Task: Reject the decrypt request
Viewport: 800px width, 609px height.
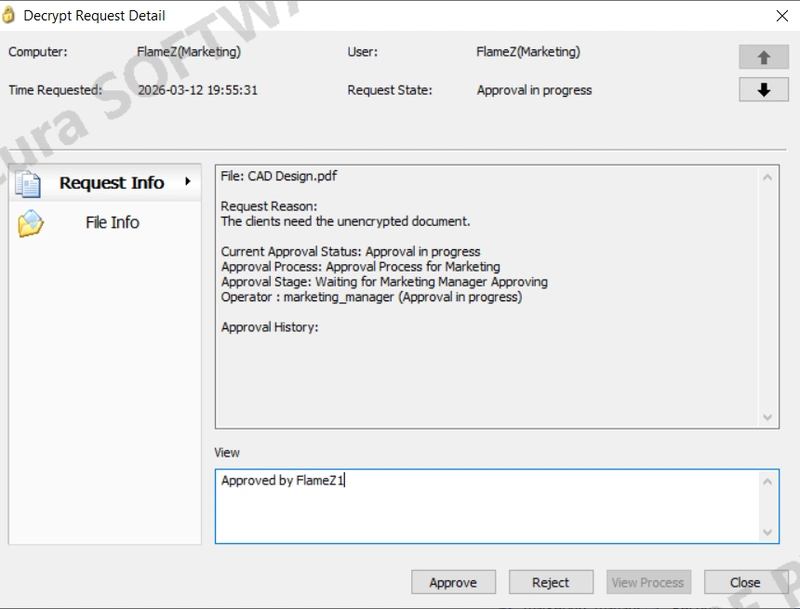Action: coord(551,582)
